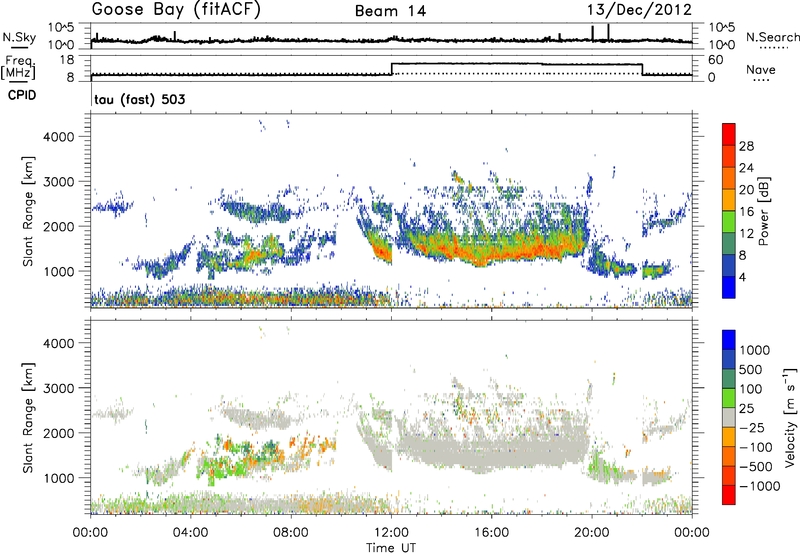
Task: Click the 1000 km tick on velocity panel
Action: 60,478
